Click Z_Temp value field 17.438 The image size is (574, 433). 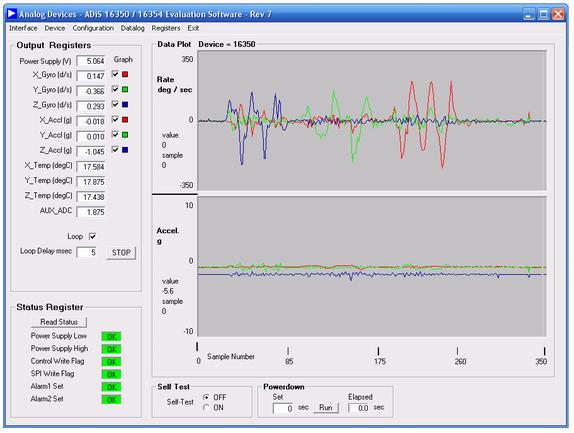(x=91, y=197)
